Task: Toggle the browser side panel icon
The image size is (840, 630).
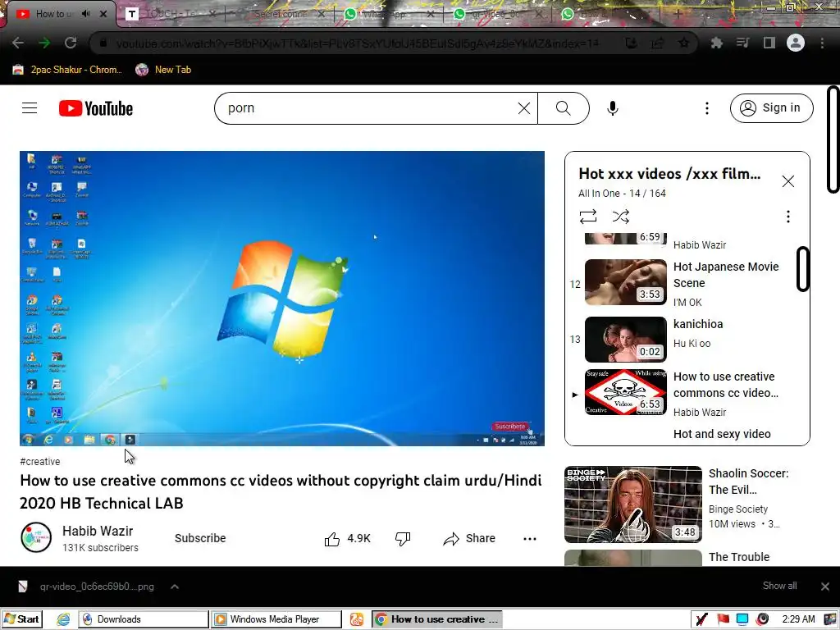Action: pyautogui.click(x=769, y=43)
